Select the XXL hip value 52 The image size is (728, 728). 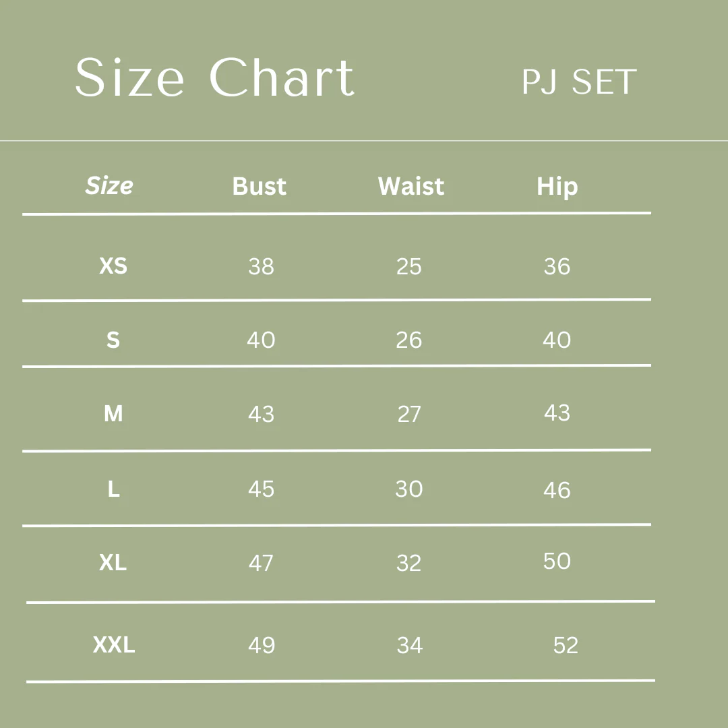tap(566, 646)
